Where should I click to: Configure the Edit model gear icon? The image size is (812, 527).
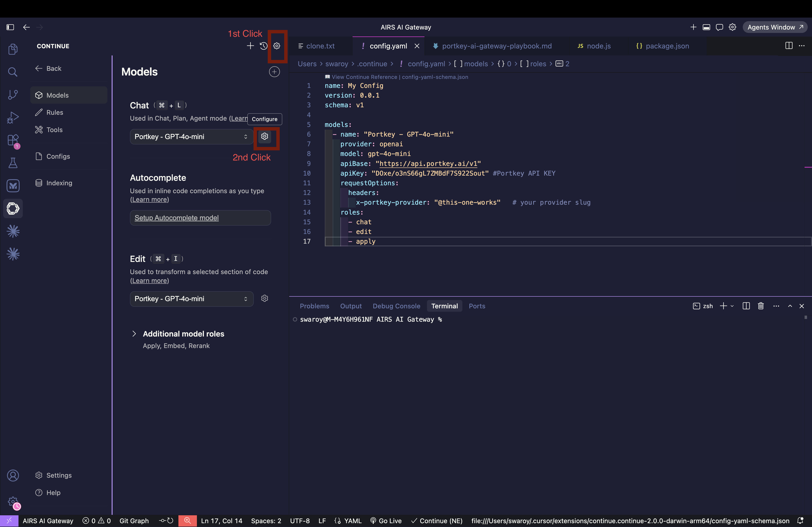point(264,298)
